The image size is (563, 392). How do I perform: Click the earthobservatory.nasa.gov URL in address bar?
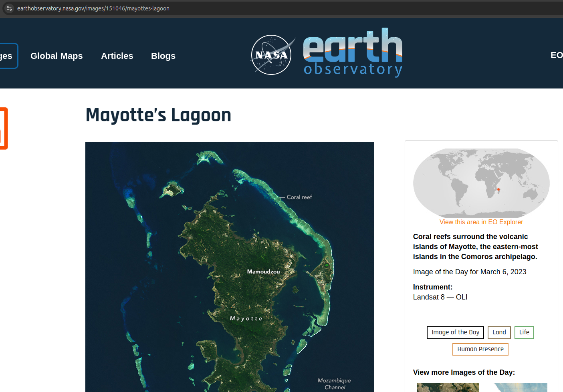coord(93,8)
